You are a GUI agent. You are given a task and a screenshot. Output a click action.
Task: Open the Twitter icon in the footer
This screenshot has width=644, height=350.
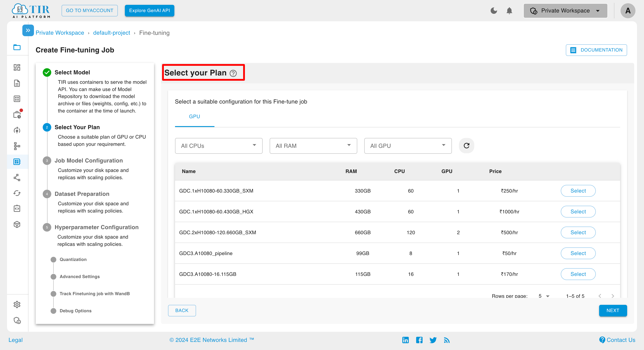[x=433, y=340]
